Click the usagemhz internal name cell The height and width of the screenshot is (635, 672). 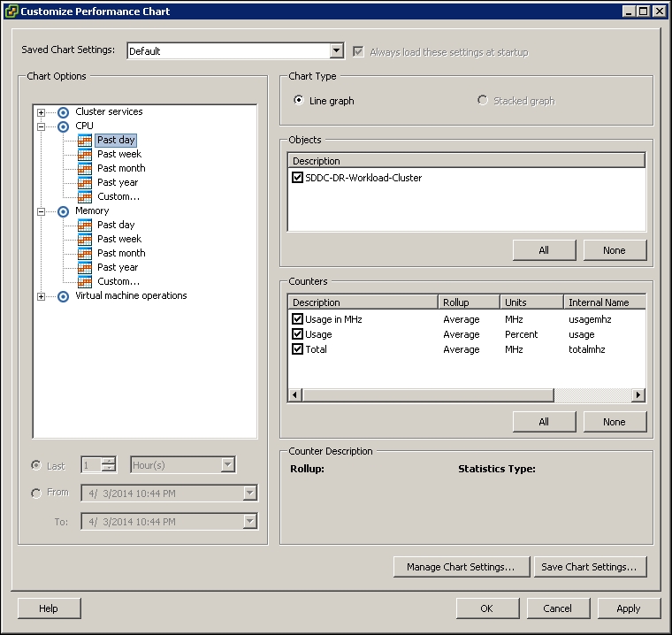pos(590,319)
